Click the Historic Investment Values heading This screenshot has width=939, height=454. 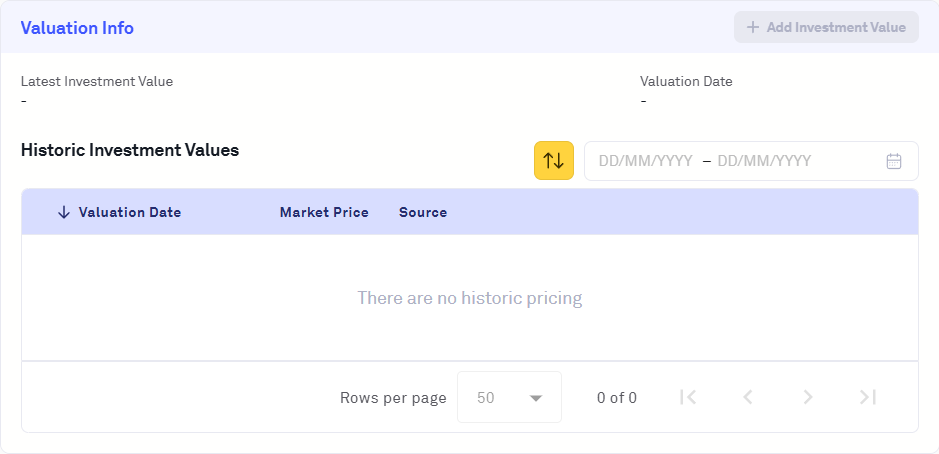coord(130,150)
